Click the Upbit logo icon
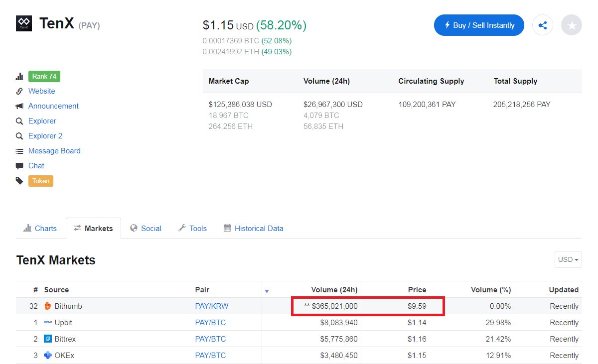This screenshot has height=364, width=598. tap(48, 323)
